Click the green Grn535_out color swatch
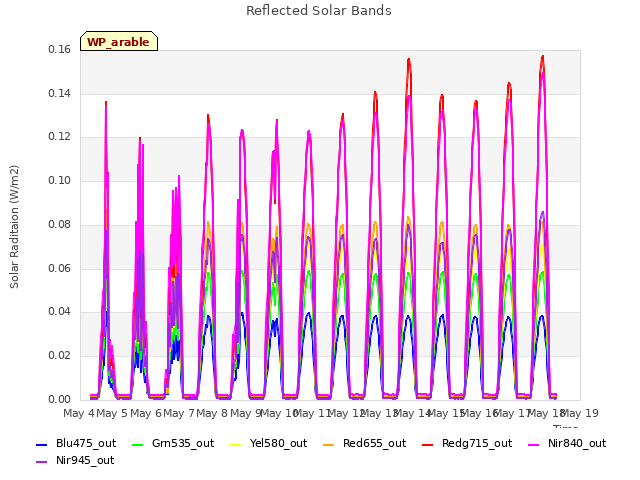Viewport: 640px width, 480px height. 138,444
